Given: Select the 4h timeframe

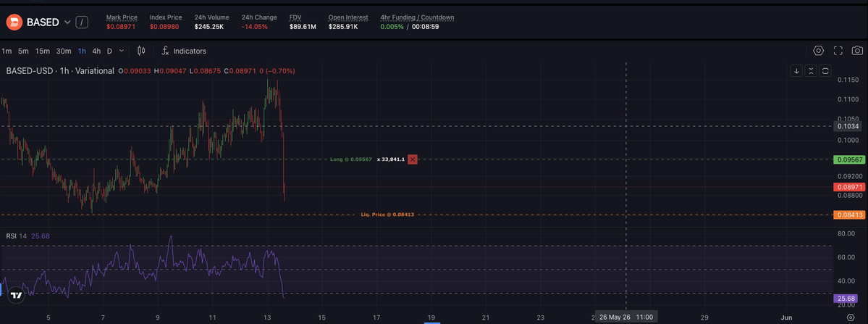Looking at the screenshot, I should 96,51.
